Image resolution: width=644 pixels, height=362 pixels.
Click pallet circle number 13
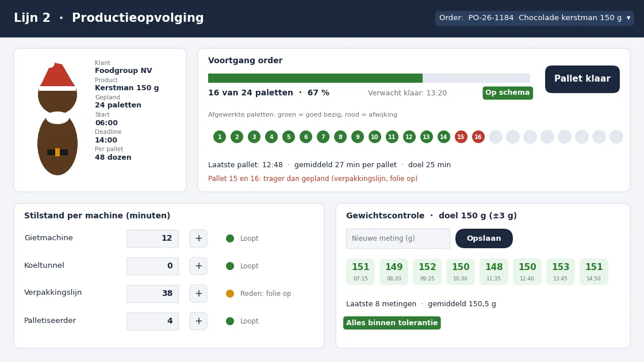point(426,137)
